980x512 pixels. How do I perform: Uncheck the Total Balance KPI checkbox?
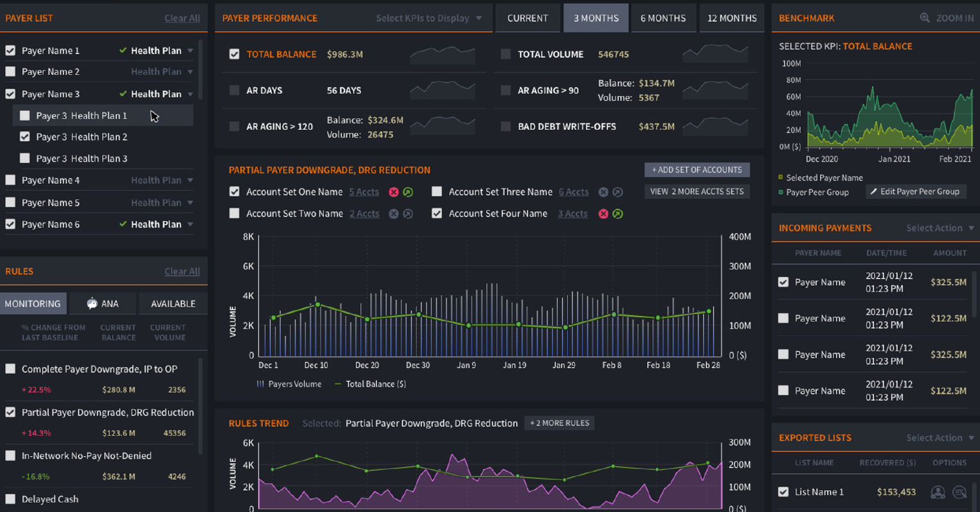pyautogui.click(x=234, y=54)
